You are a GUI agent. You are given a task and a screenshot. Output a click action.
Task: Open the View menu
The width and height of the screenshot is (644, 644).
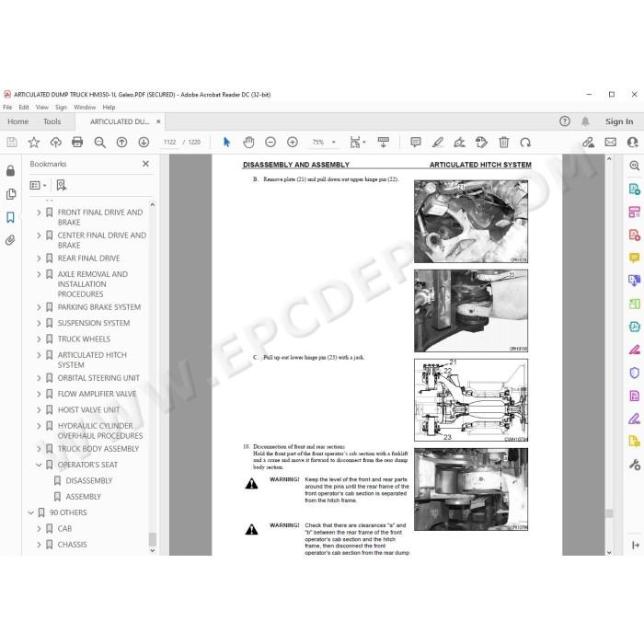(x=42, y=108)
